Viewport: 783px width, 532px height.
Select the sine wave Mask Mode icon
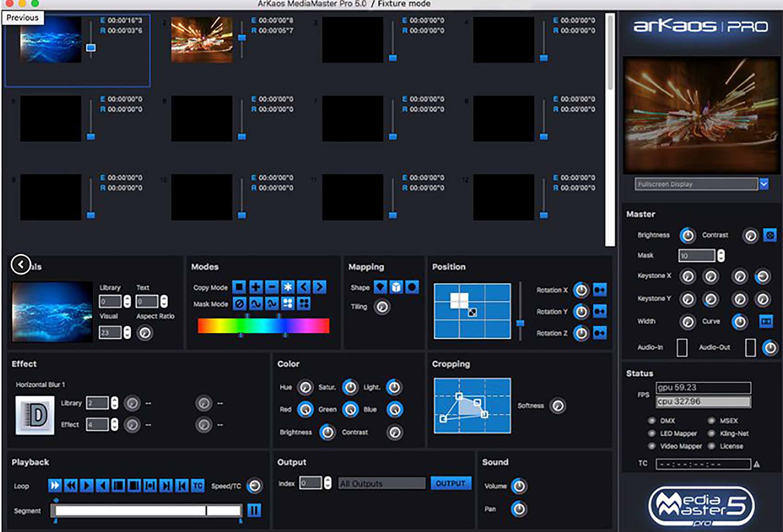[256, 304]
